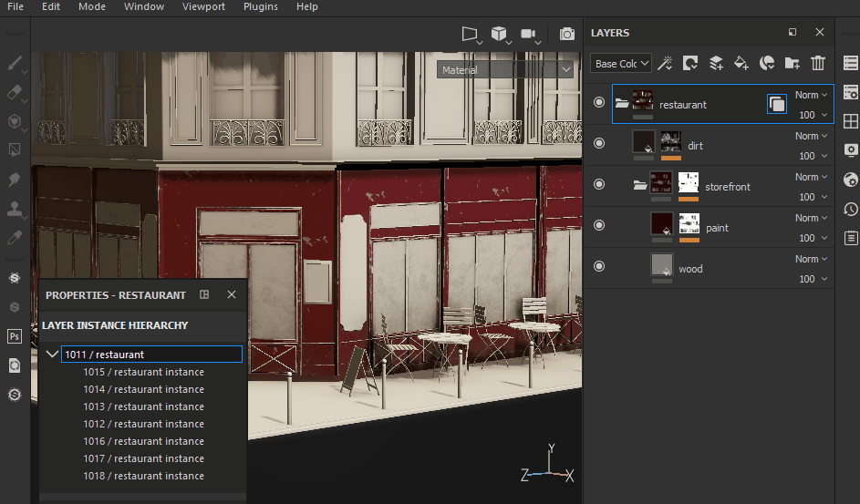Screen dimensions: 860x504
Task: Click the wood layer gray thumbnail
Action: click(661, 264)
